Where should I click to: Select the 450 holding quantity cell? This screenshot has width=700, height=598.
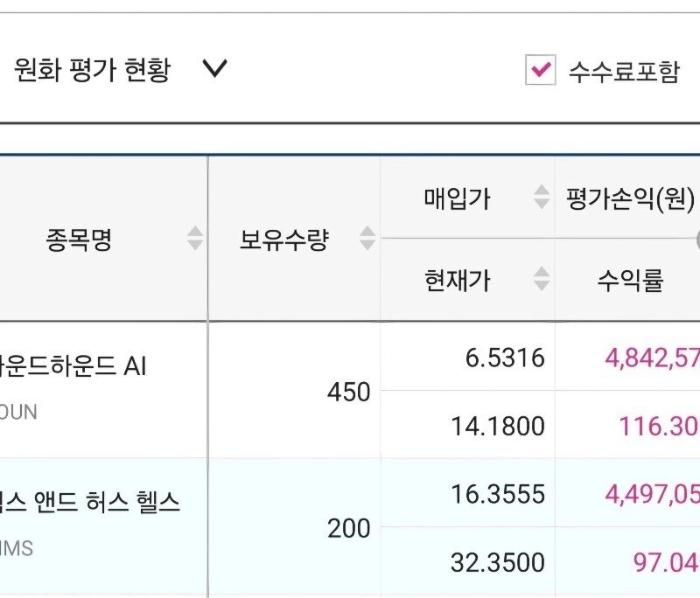(x=349, y=393)
